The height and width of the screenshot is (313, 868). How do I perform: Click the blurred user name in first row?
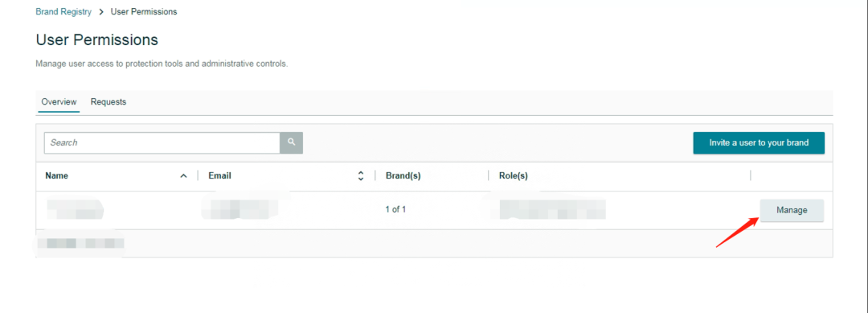click(x=74, y=210)
